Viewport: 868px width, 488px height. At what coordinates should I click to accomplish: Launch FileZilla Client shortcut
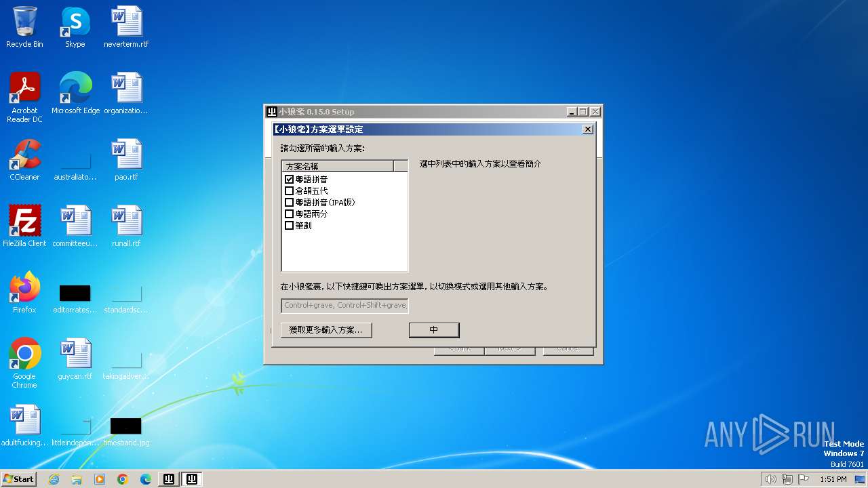click(x=24, y=226)
